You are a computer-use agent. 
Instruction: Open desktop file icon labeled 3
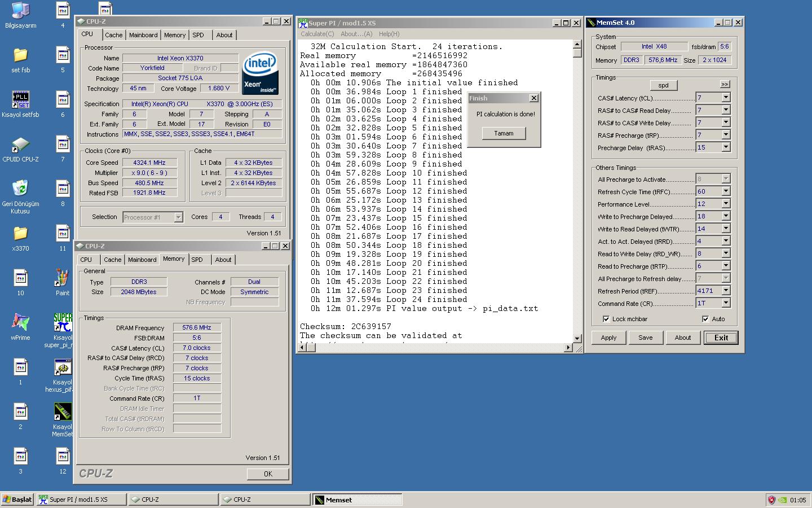tap(20, 461)
